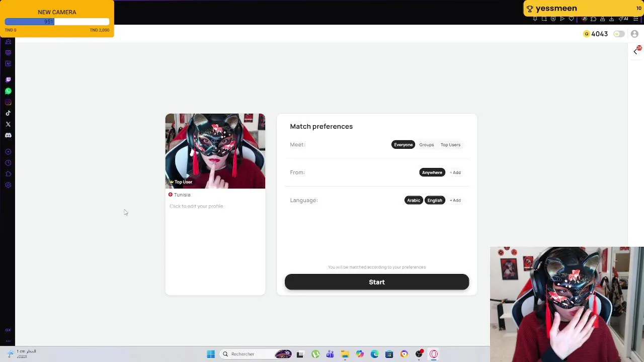Open uTorrent from the taskbar
This screenshot has height=362, width=644.
(315, 354)
